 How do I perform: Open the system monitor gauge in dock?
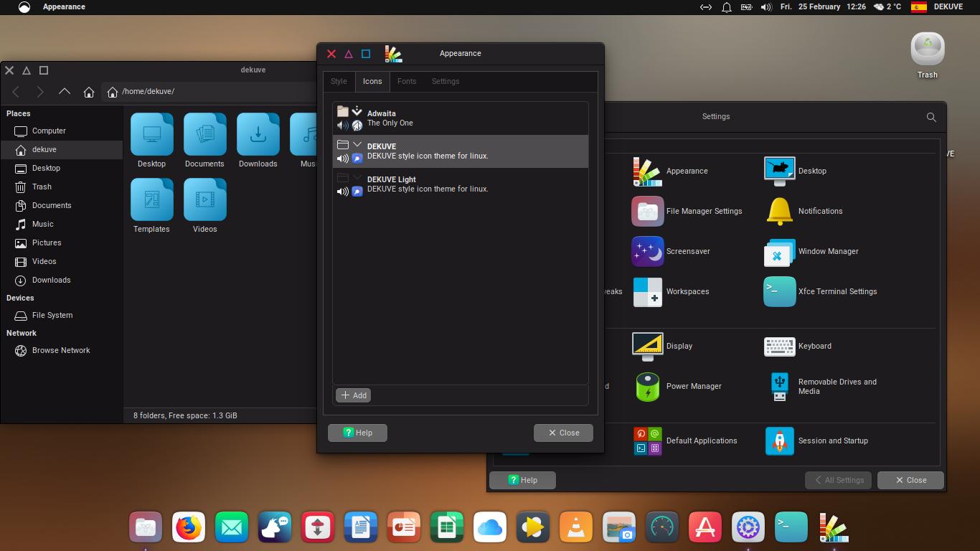coord(662,528)
